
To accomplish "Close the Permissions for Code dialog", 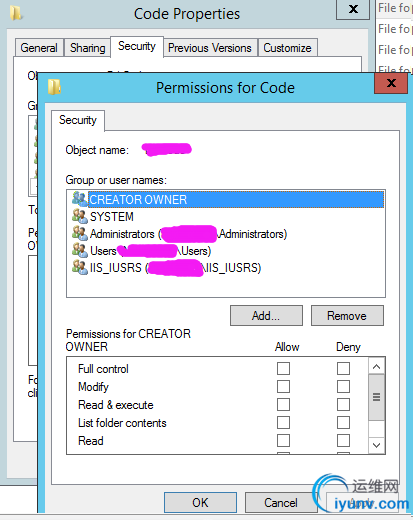I will [x=391, y=83].
